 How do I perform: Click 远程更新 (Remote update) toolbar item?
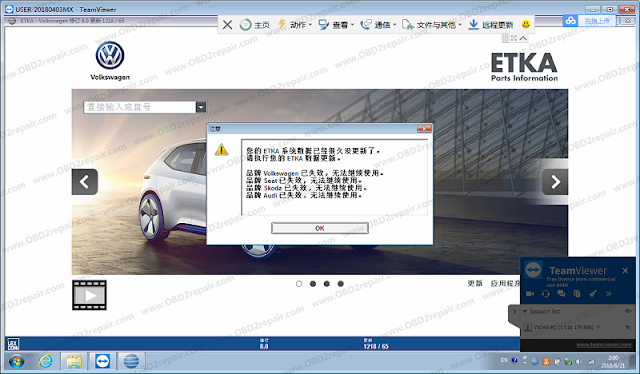[491, 25]
